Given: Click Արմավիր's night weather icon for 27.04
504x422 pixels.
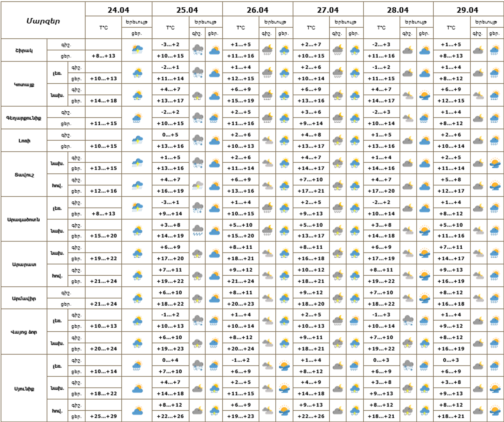Looking at the screenshot, I should point(338,298).
